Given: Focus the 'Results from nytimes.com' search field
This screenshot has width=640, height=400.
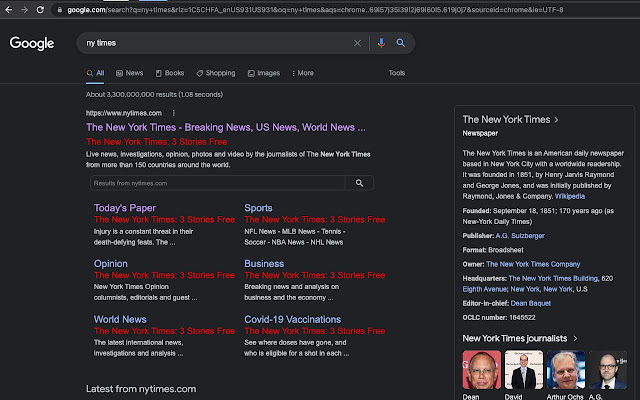Looking at the screenshot, I should pos(218,183).
